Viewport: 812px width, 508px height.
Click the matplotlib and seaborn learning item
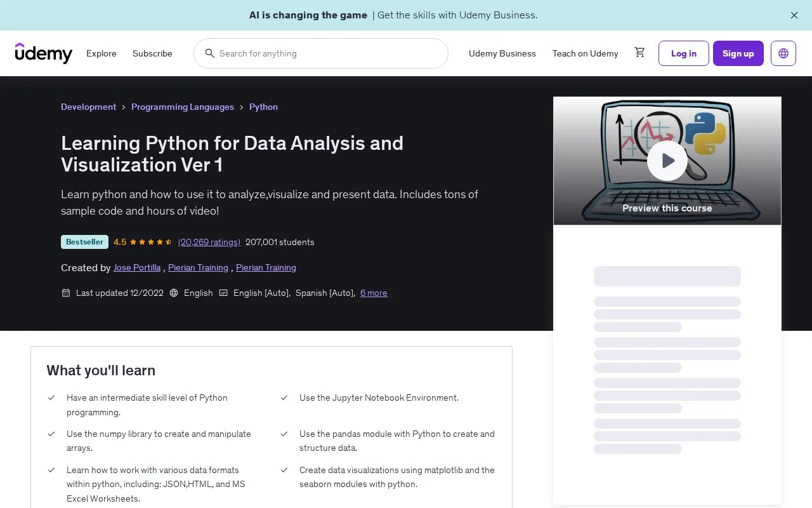(x=397, y=477)
